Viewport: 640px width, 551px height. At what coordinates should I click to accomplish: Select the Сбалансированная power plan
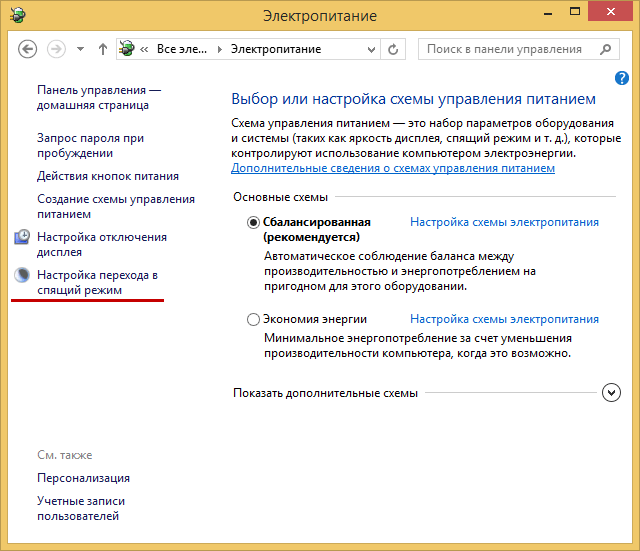(x=253, y=223)
